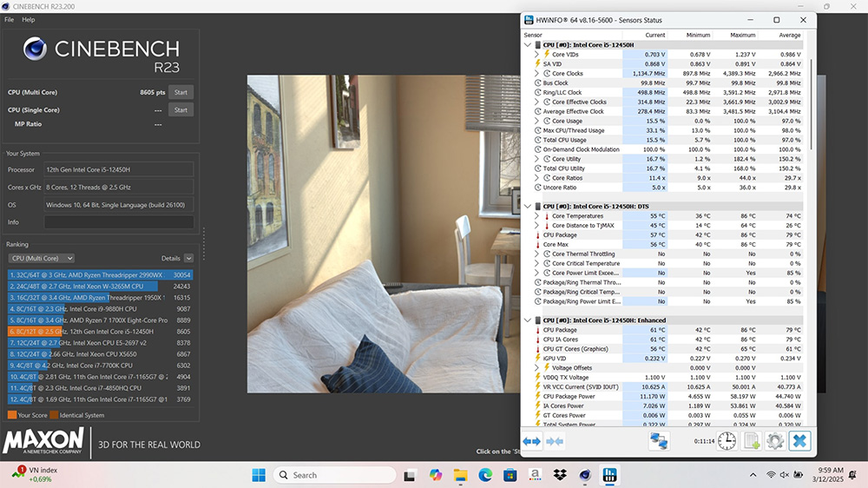
Task: Click muted volume tray icon
Action: (x=784, y=475)
